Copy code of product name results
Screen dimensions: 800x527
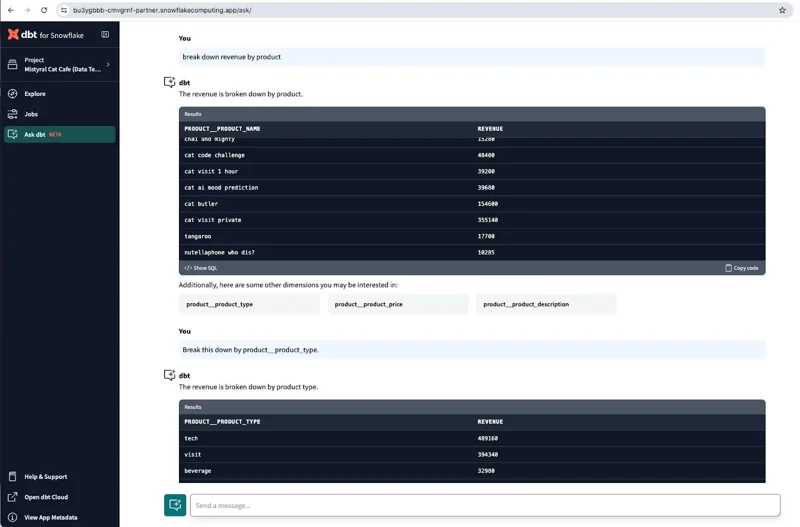[742, 268]
